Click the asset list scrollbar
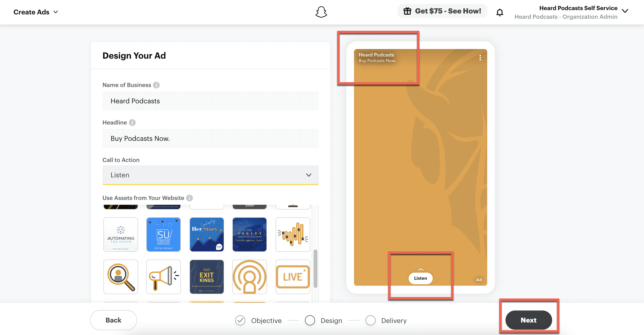The width and height of the screenshot is (644, 335). 315,268
